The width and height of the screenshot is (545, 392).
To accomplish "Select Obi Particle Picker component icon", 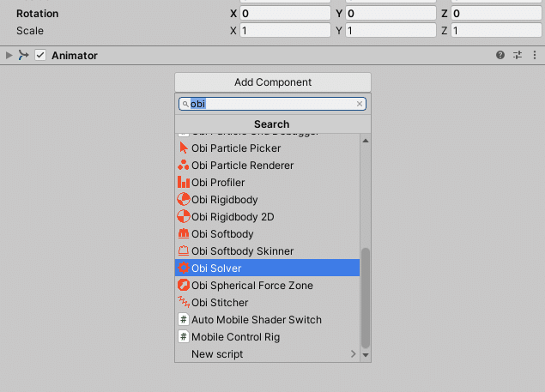I will click(184, 148).
